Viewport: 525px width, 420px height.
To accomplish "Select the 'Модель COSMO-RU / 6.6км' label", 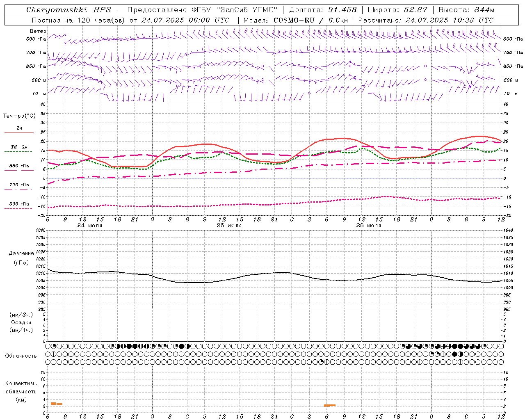I will (295, 20).
